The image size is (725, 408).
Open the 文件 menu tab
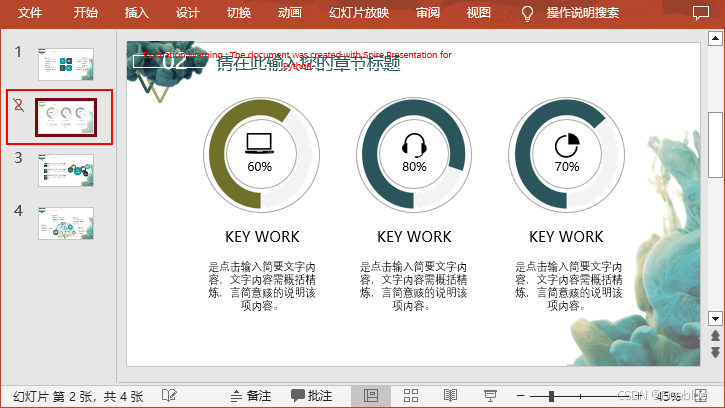[x=31, y=13]
